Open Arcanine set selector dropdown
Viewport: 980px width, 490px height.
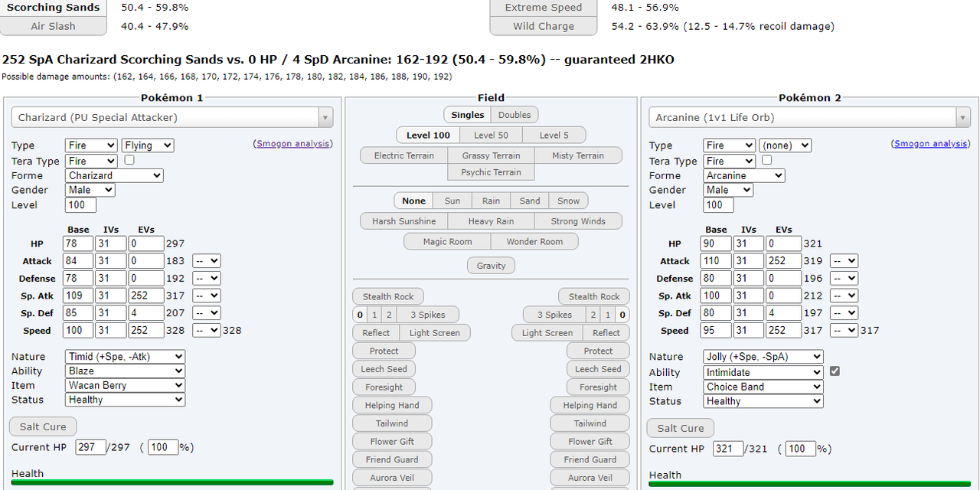tap(809, 117)
